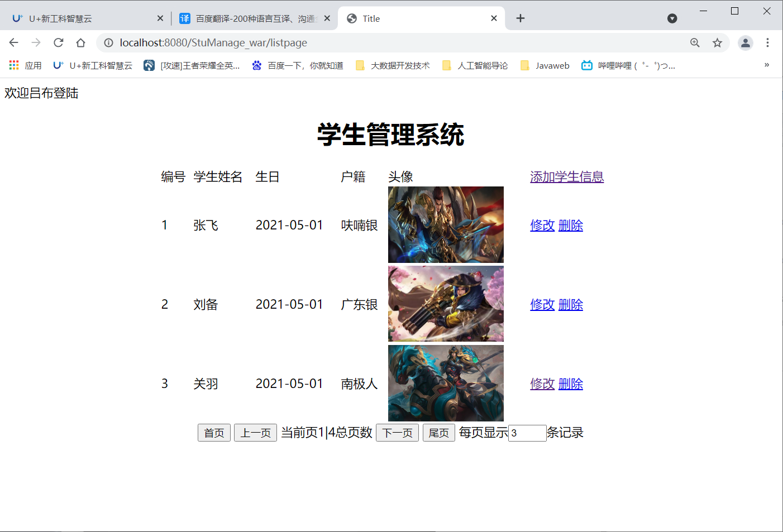The height and width of the screenshot is (532, 783).
Task: Click the 欢迎吕布登陆 welcome text
Action: [x=41, y=93]
